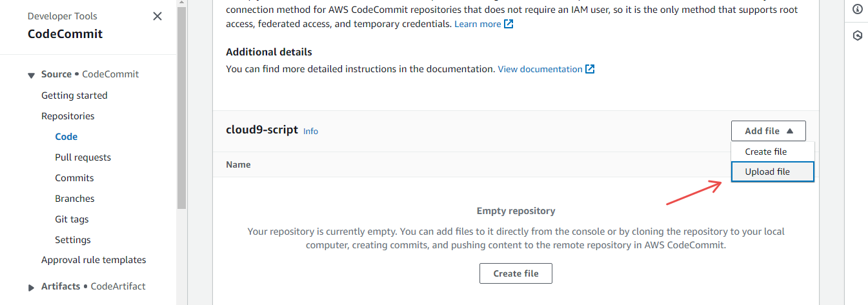Open the Add file dropdown
The width and height of the screenshot is (868, 305).
(x=768, y=131)
